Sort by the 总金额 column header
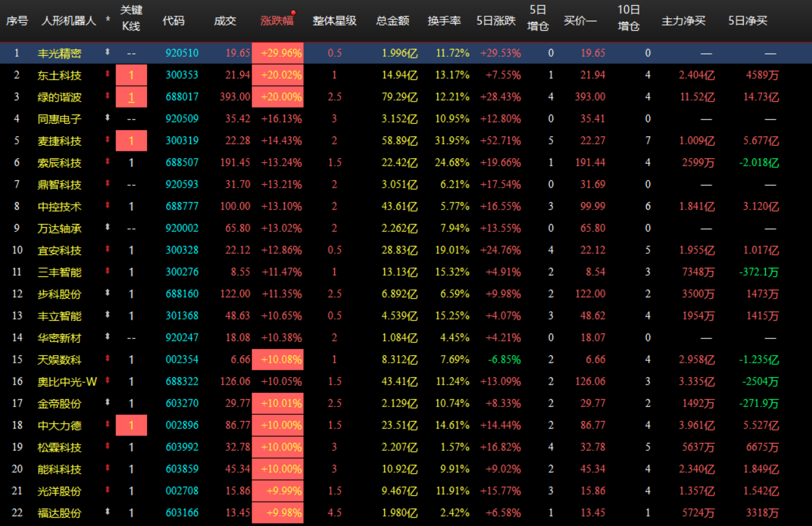The height and width of the screenshot is (526, 812). [x=393, y=21]
